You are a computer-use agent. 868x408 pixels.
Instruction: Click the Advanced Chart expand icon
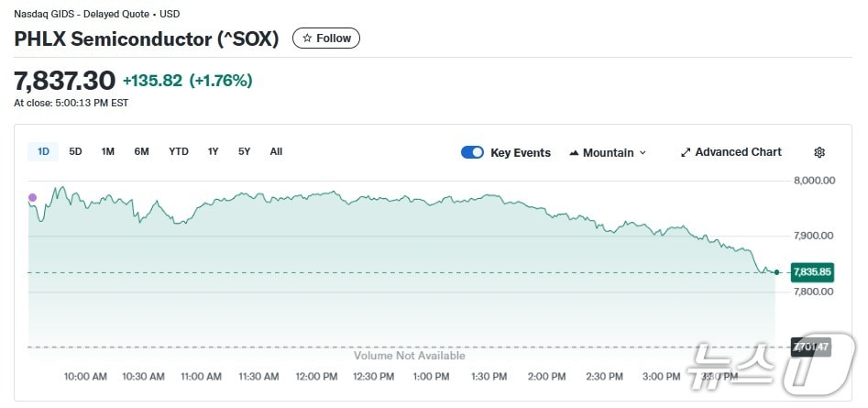tap(685, 152)
